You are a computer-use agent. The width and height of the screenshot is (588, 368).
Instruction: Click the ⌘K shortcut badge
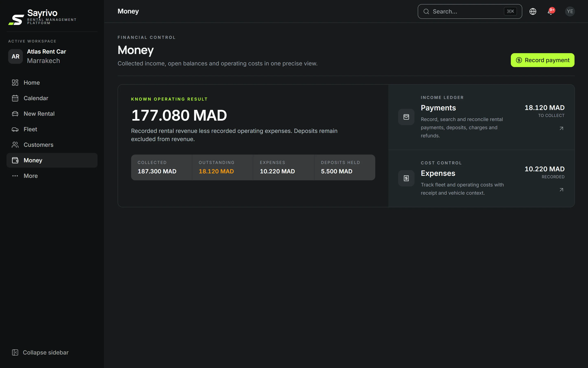coord(510,11)
